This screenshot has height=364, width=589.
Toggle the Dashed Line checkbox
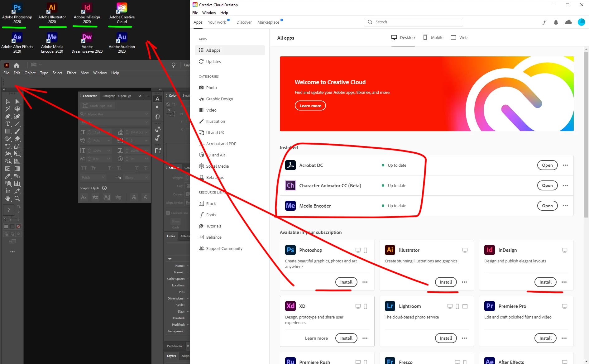168,213
